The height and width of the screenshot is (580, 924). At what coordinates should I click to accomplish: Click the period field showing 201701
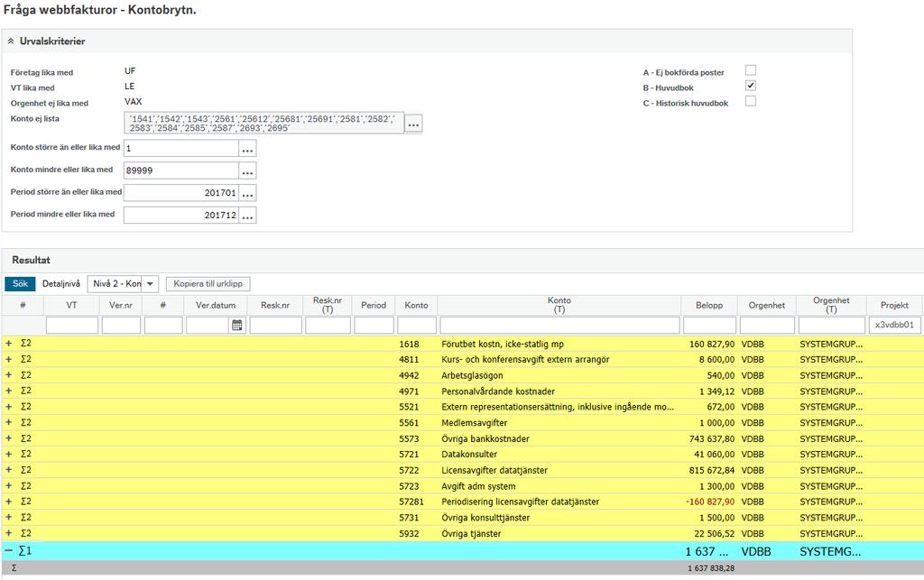tap(180, 193)
